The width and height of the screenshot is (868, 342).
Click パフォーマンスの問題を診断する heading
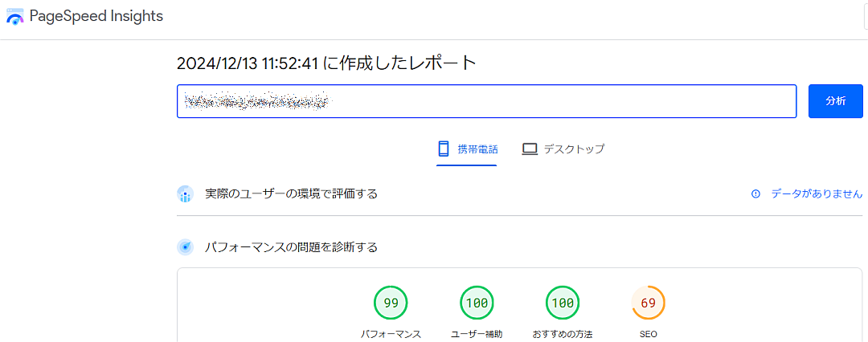point(291,246)
